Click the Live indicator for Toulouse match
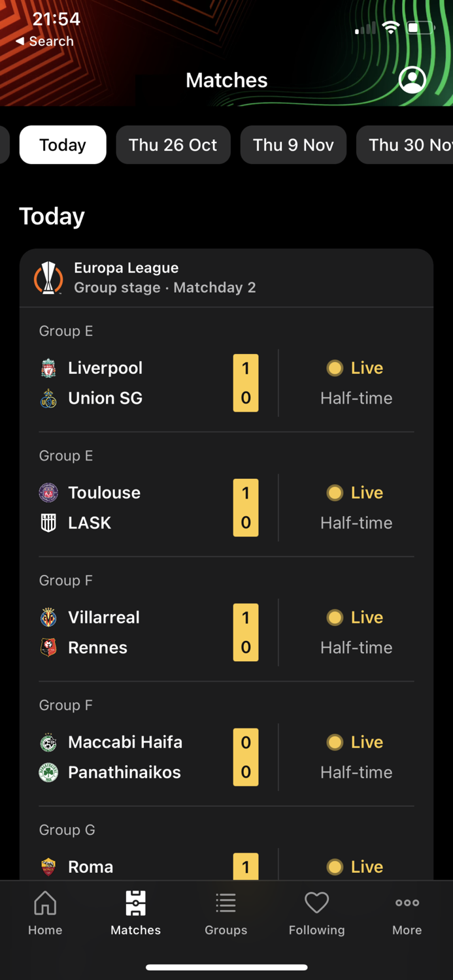Viewport: 453px width, 980px height. (356, 492)
